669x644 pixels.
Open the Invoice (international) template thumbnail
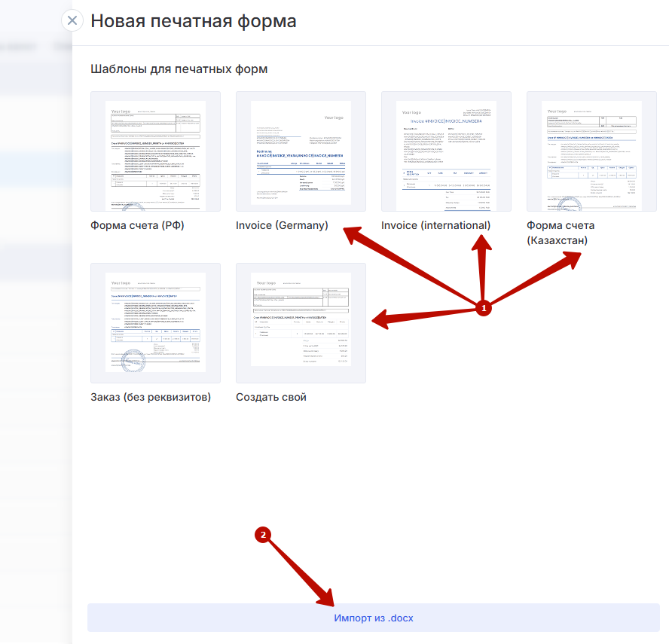click(446, 151)
